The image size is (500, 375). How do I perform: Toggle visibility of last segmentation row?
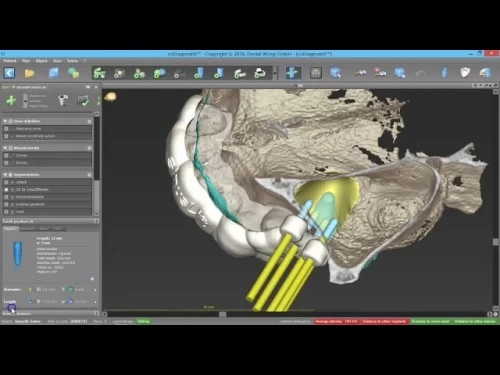click(x=6, y=212)
